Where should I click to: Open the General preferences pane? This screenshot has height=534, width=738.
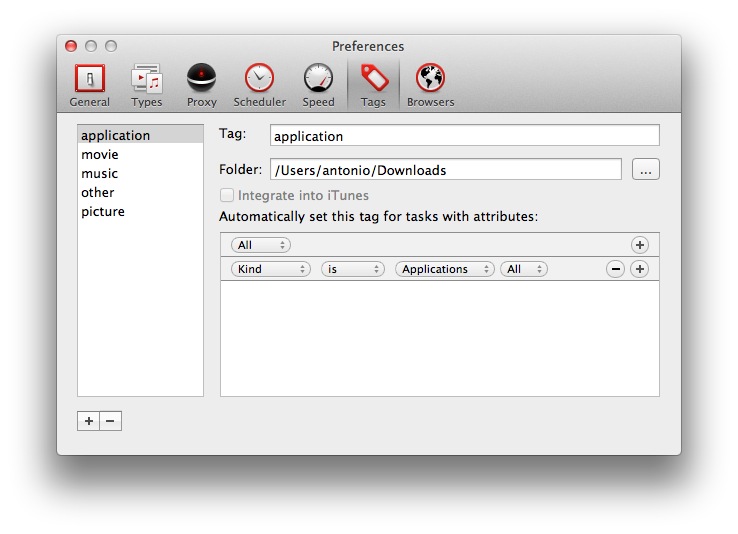(89, 85)
